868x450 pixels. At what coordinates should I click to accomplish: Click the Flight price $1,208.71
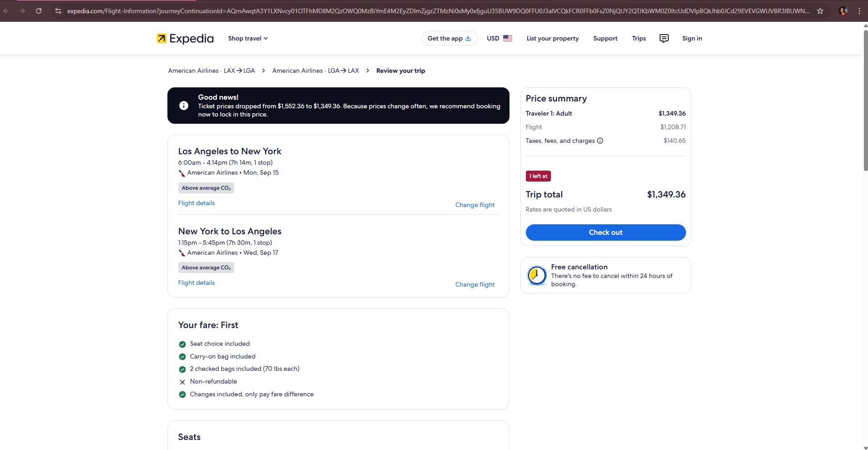click(673, 127)
